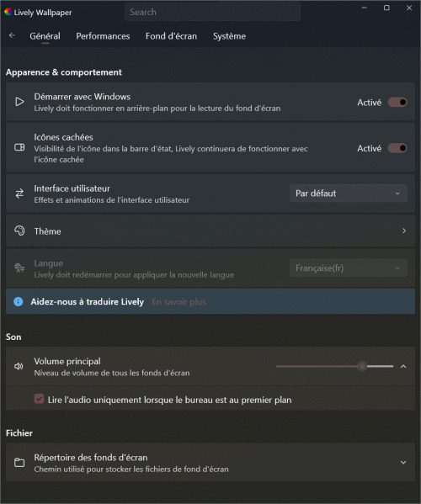421x504 pixels.
Task: Open the Par défaut interface dropdown
Action: click(x=349, y=194)
